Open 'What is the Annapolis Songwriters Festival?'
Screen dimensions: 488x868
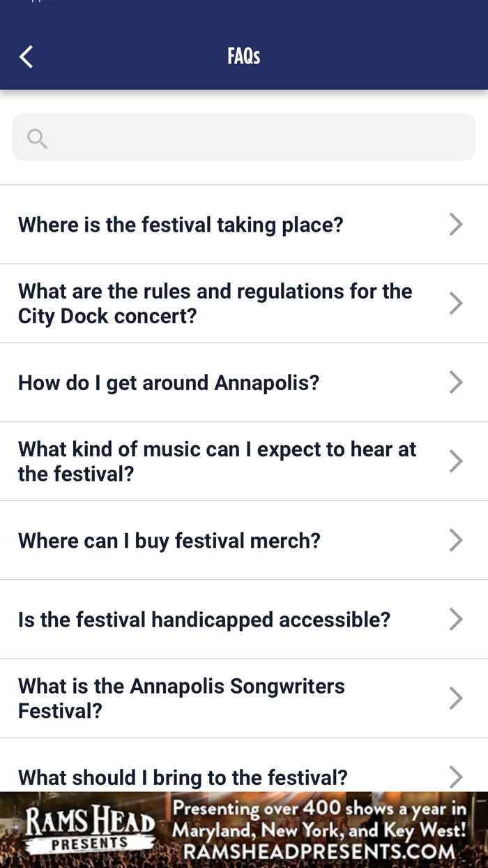[181, 698]
